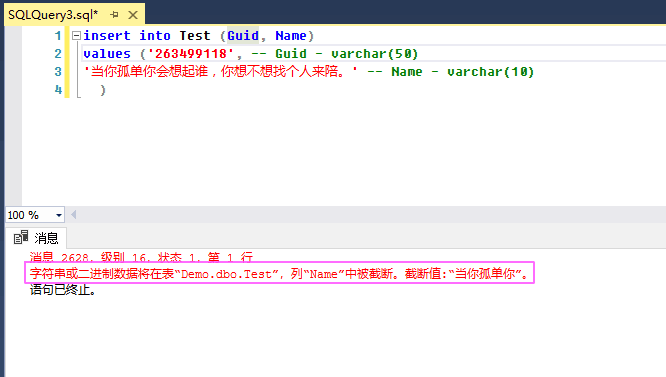
Task: Click the truncation error message about Demo.dbo.Test
Action: click(279, 273)
